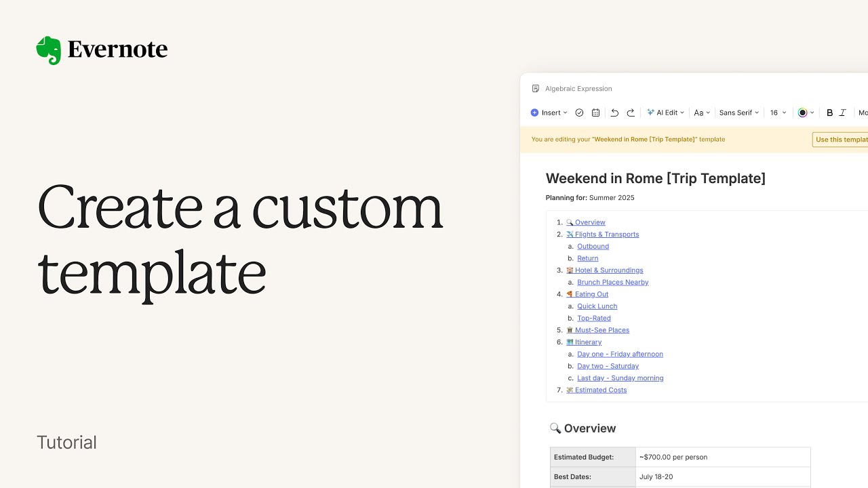The height and width of the screenshot is (488, 868).
Task: Open the Eating Out link
Action: coord(587,294)
